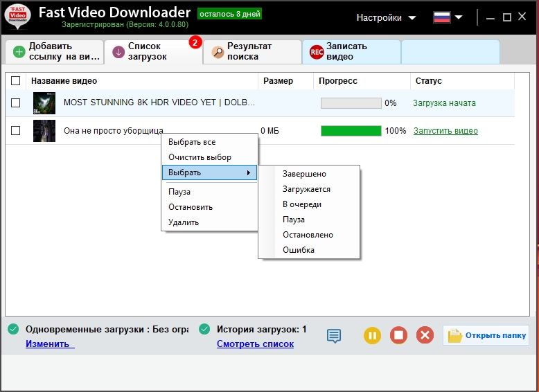Click the 100% green progress bar
Image resolution: width=539 pixels, height=392 pixels.
coord(351,131)
